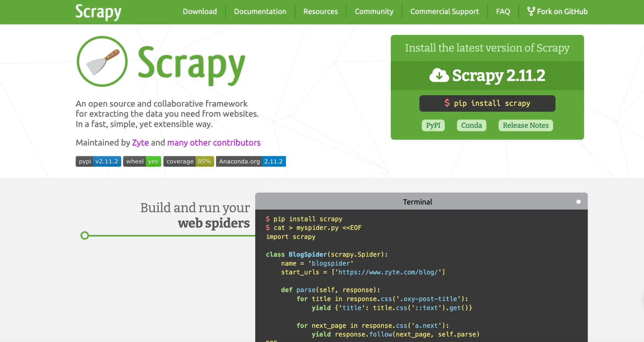Click the Conda button
Screen dimensions: 644x342
[471, 125]
